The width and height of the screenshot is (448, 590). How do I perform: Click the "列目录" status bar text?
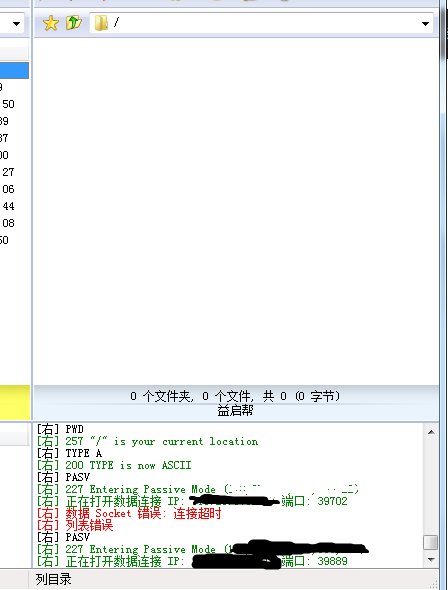click(x=53, y=579)
